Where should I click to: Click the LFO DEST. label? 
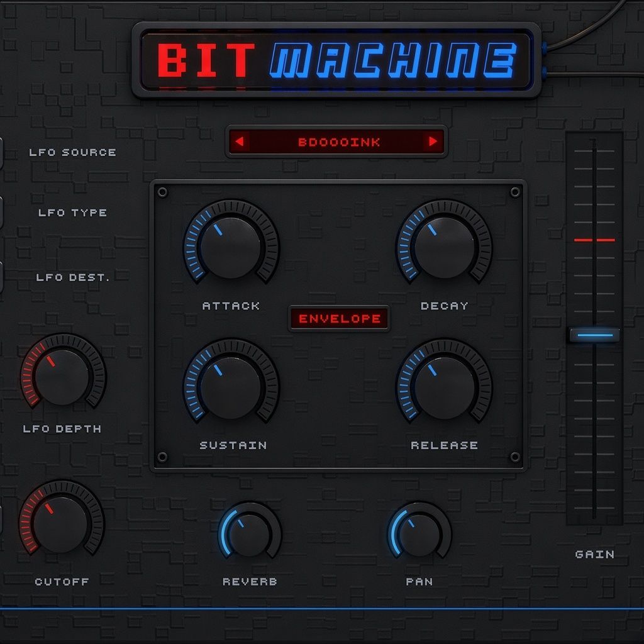73,277
